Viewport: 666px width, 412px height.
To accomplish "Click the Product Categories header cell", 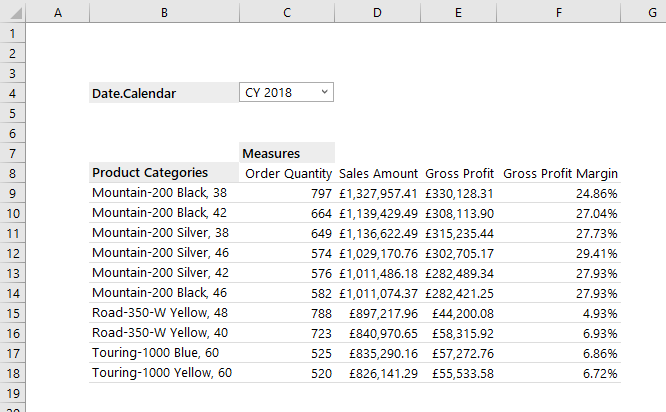I will pos(150,172).
